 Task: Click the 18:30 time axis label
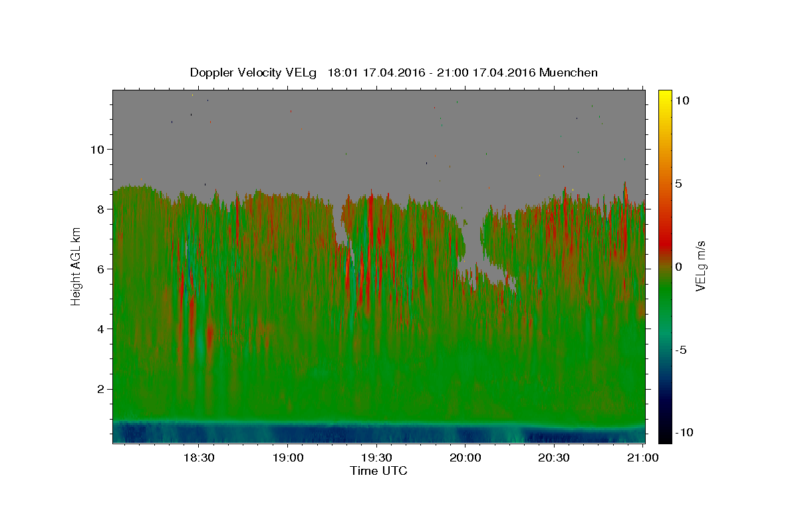198,458
